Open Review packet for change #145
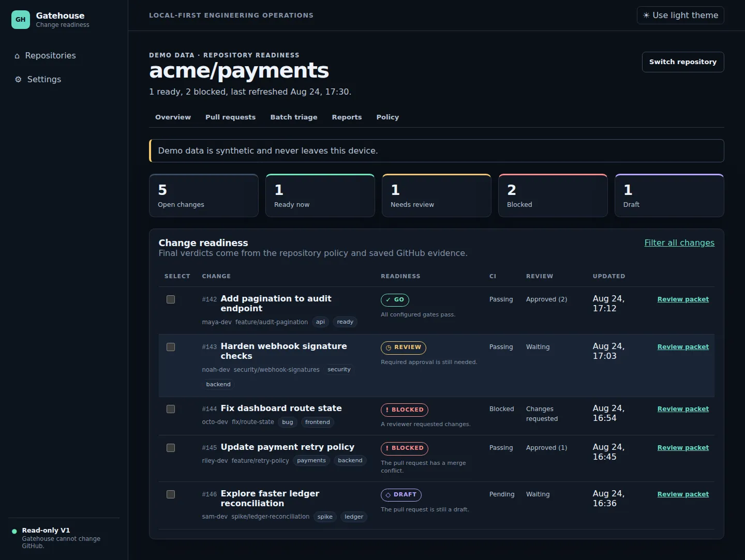Viewport: 745px width, 560px height. (x=683, y=448)
